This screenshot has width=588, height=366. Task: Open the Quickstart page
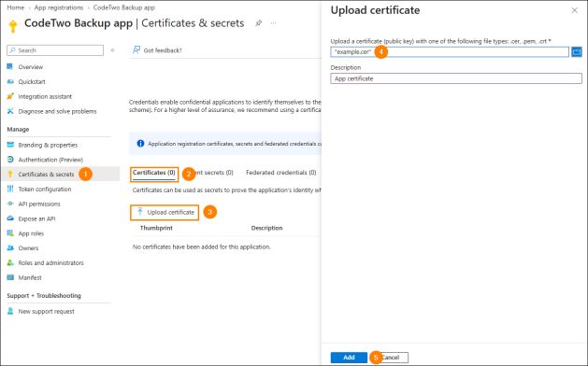[x=32, y=81]
